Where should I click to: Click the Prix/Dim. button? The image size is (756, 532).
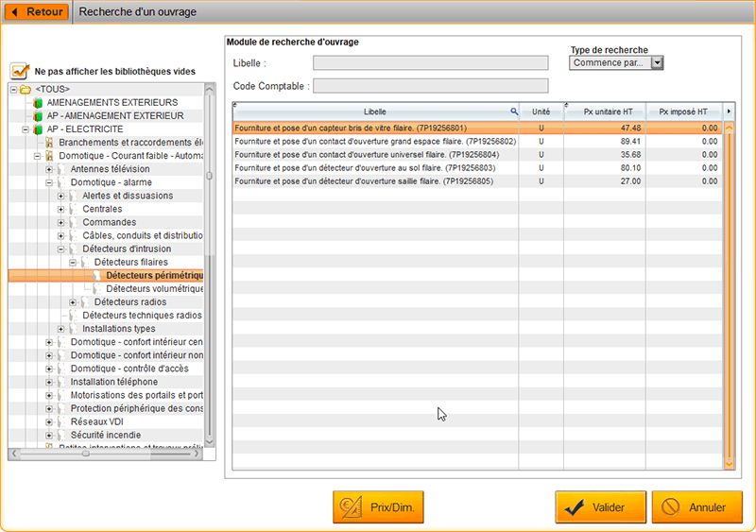point(378,506)
